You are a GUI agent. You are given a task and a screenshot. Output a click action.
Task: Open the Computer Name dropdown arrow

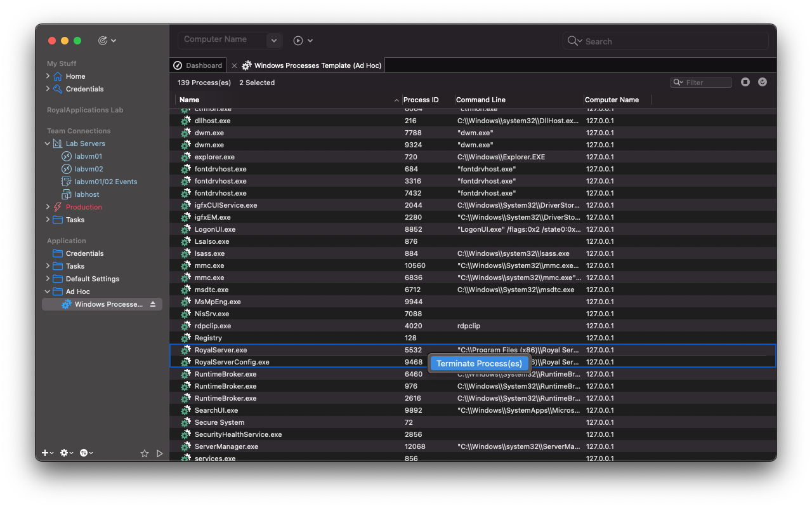point(273,40)
